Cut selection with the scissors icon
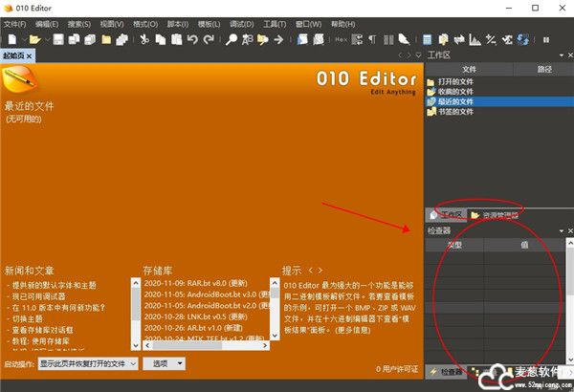This screenshot has height=392, width=574. point(144,39)
